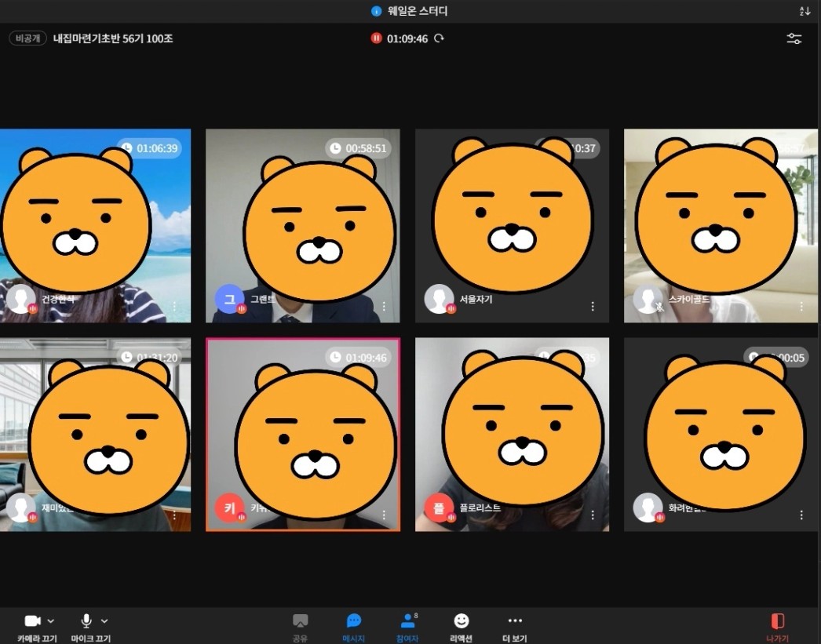The height and width of the screenshot is (644, 821).
Task: Click the 서울자기 name label
Action: click(x=476, y=299)
